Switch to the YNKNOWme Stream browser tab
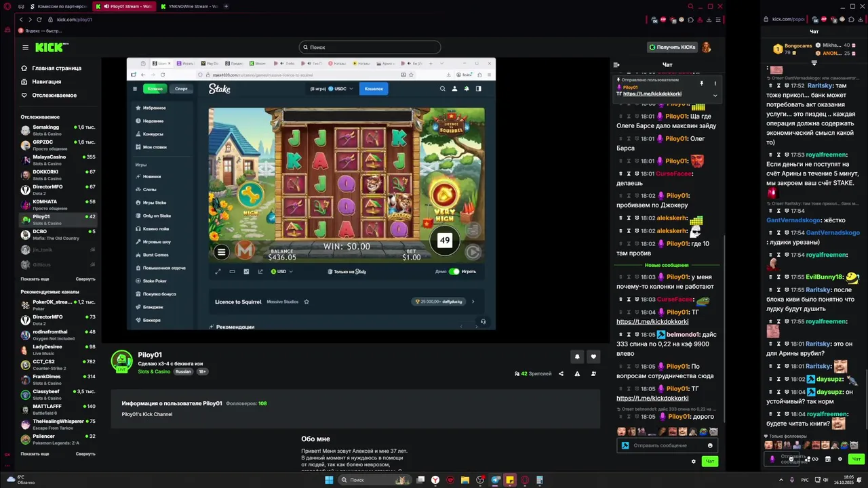The width and height of the screenshot is (868, 488). tap(189, 6)
